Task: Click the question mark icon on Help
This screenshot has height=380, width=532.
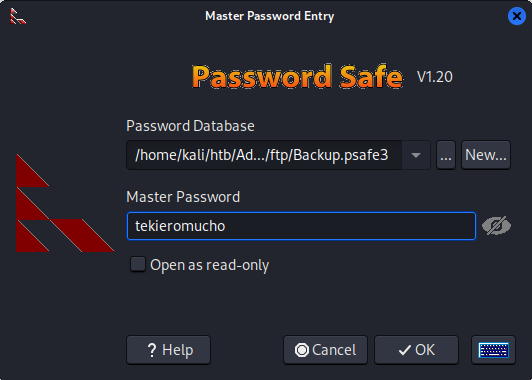Action: pos(152,350)
